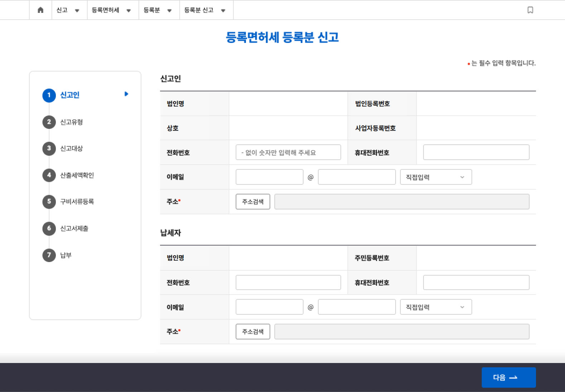Select 구비서류등록 step in sidebar
The image size is (565, 392).
tap(77, 202)
